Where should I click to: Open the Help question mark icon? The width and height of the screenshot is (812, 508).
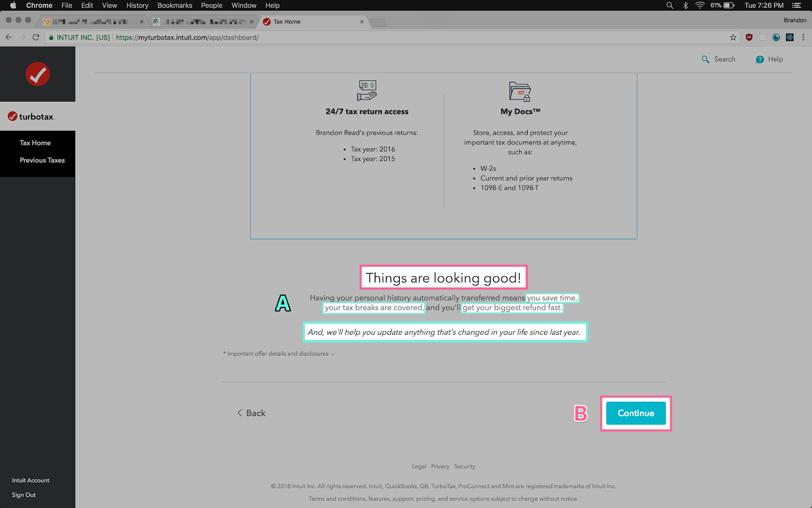760,59
